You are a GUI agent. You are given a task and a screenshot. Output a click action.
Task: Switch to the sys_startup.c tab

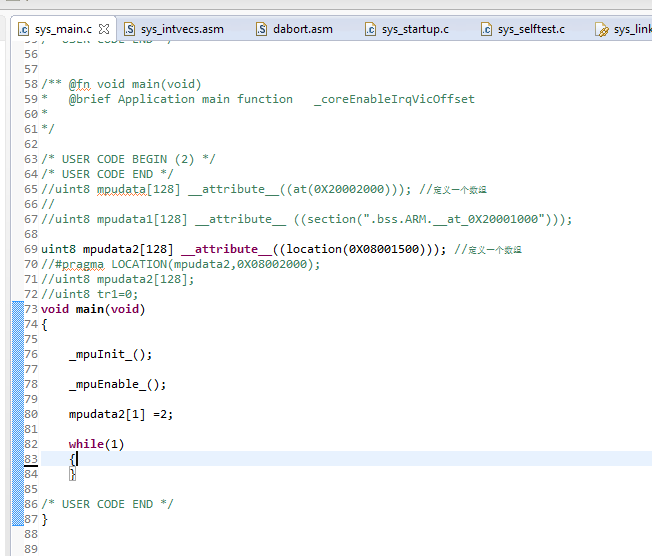[415, 29]
